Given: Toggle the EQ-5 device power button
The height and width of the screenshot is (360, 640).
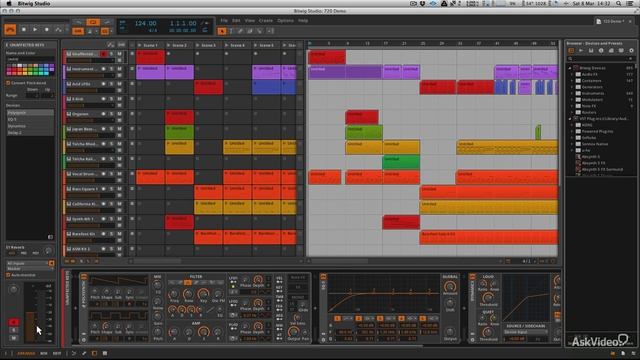Looking at the screenshot, I should [323, 277].
